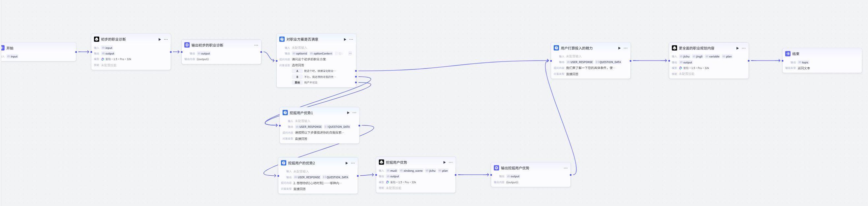Image resolution: width=868 pixels, height=206 pixels.
Task: Click the optionId output variable tag
Action: (300, 53)
